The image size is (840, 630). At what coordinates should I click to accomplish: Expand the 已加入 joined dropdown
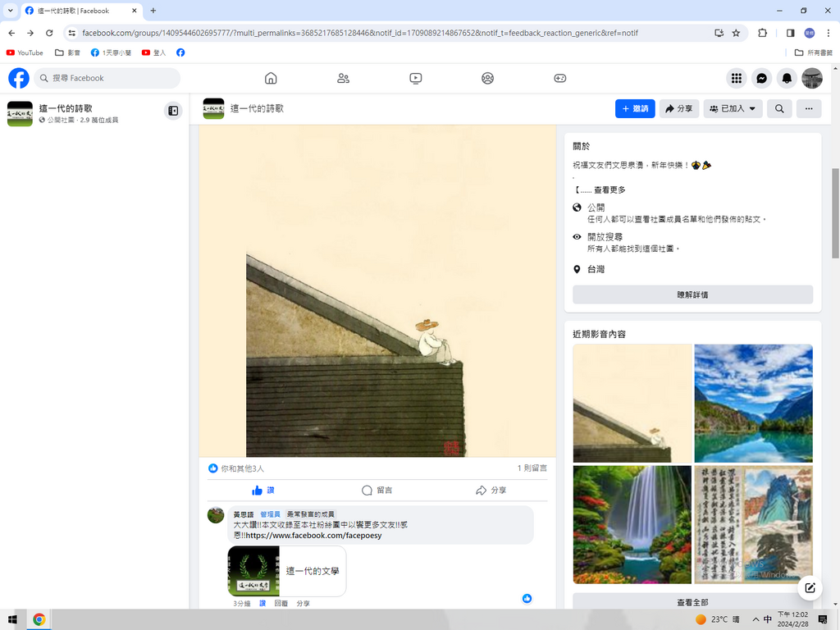[733, 108]
